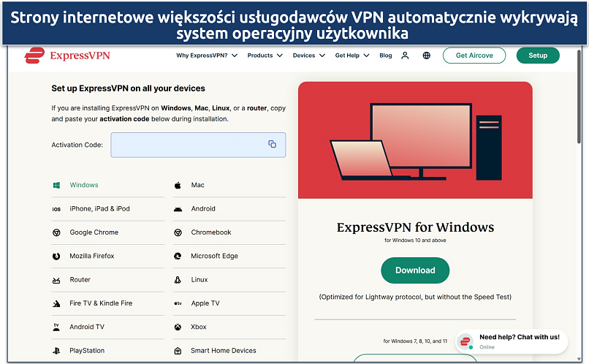This screenshot has width=589, height=364.
Task: Copy activation code with copy icon
Action: [x=272, y=145]
